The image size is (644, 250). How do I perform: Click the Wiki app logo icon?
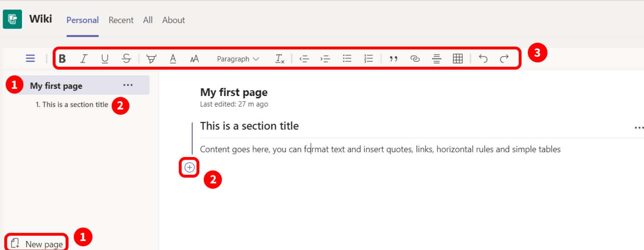click(12, 19)
